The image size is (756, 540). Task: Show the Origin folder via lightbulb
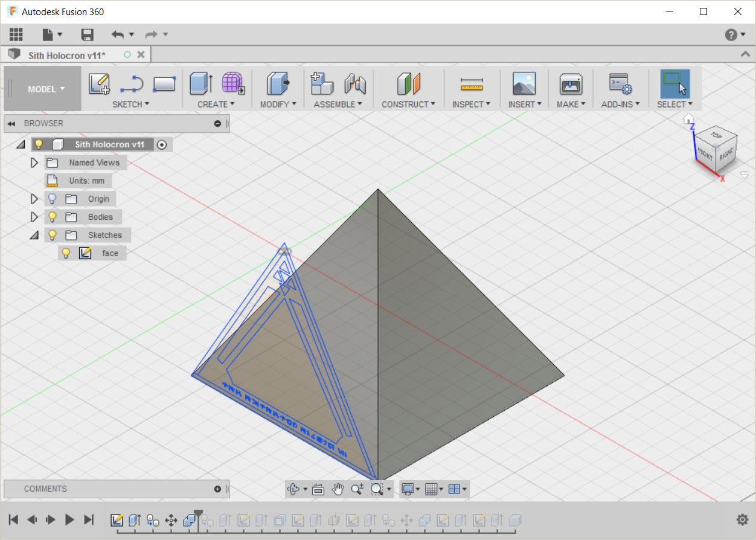(53, 199)
